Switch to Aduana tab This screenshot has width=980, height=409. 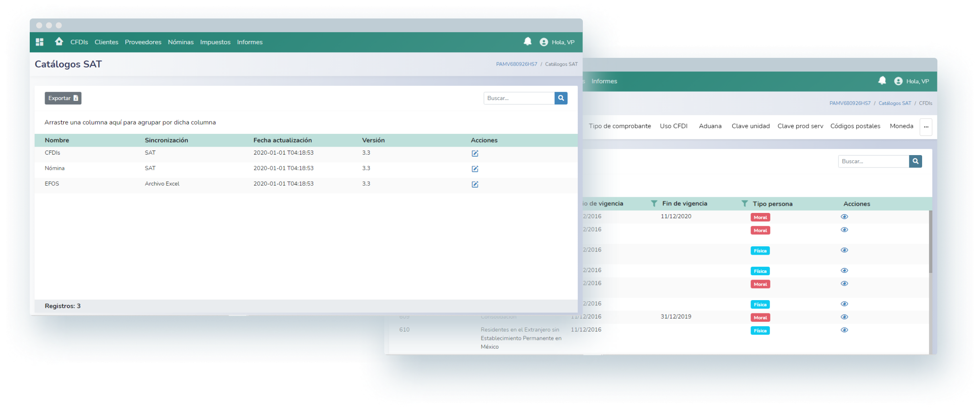coord(710,126)
